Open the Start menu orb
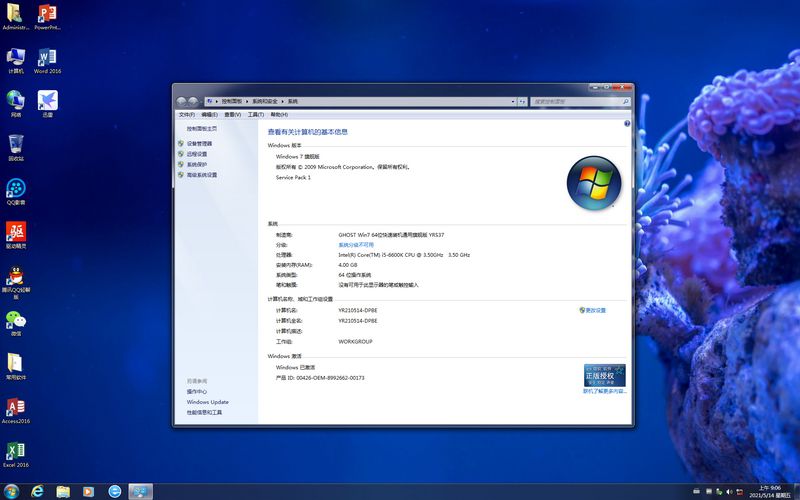800x500 pixels. (x=11, y=491)
